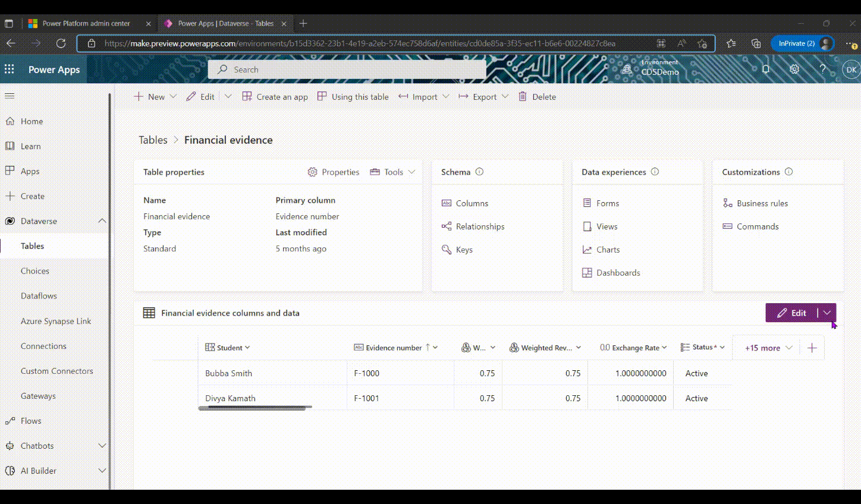Select Choices in the left navigation

pyautogui.click(x=35, y=271)
